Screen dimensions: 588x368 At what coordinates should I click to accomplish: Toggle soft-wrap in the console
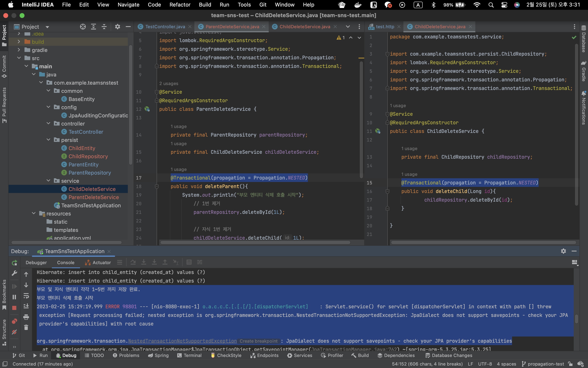pos(26,296)
